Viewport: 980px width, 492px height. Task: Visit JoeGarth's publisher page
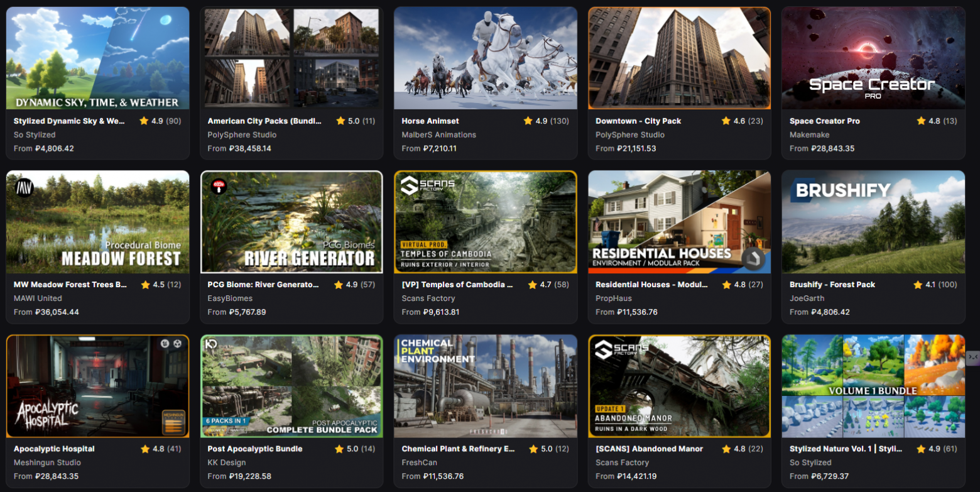click(x=807, y=298)
